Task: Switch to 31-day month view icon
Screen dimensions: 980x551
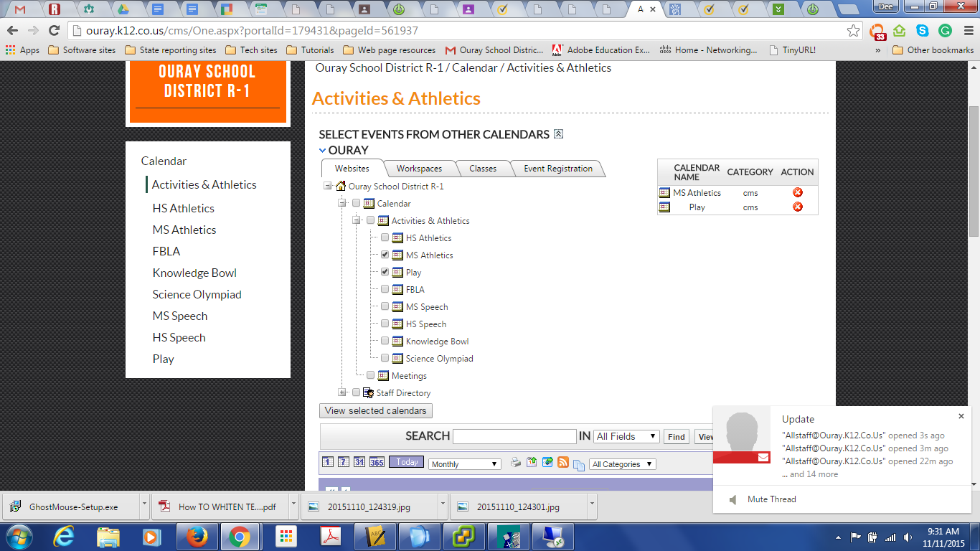Action: pos(359,462)
